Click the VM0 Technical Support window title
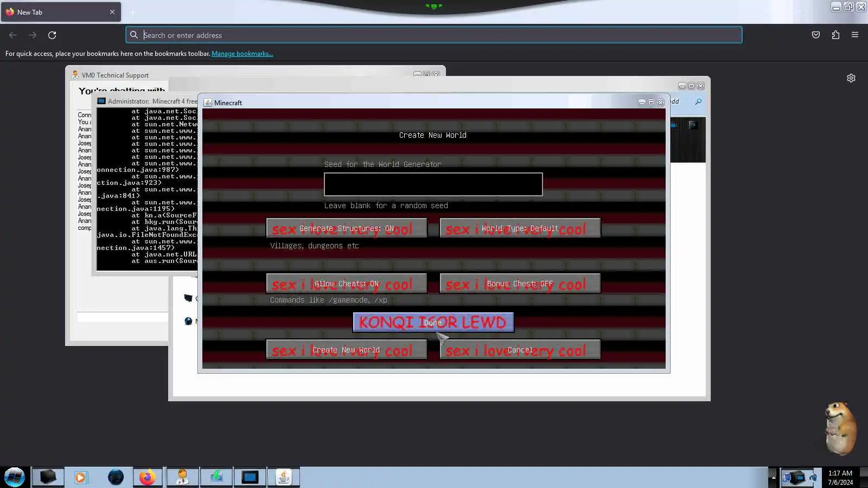This screenshot has height=488, width=868. tap(115, 75)
